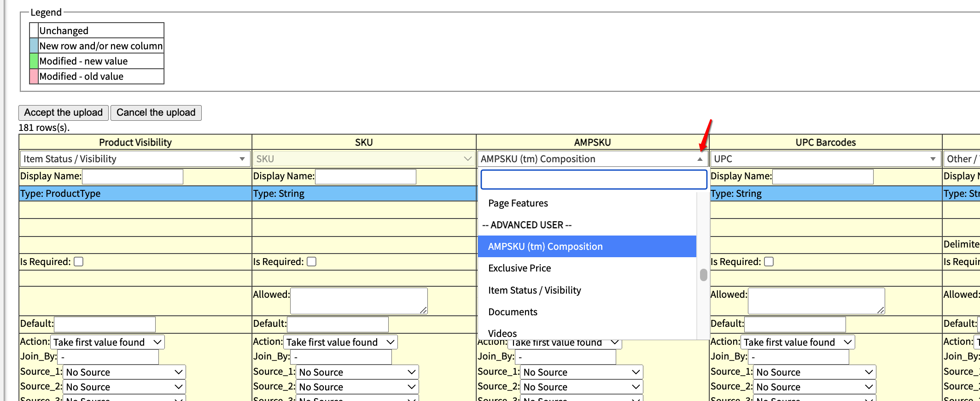Open Action dropdown in SKU column
The height and width of the screenshot is (401, 980).
pos(340,342)
